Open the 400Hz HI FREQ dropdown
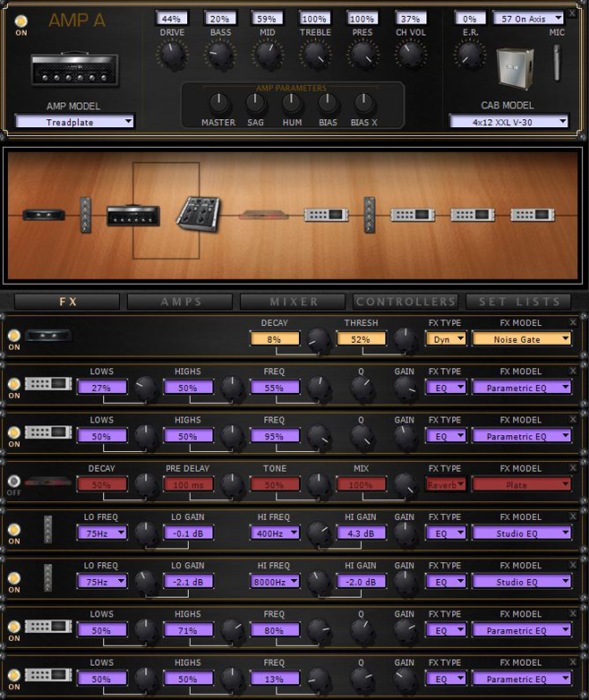 pos(275,533)
